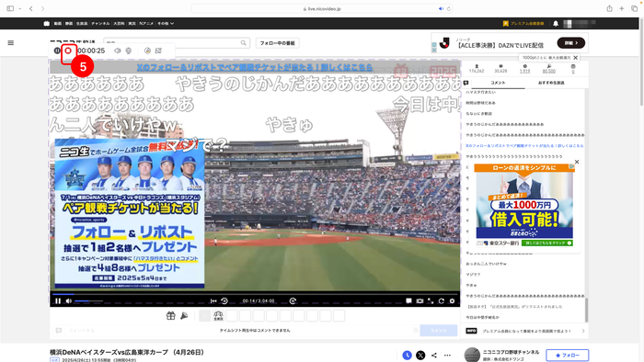This screenshot has height=362, width=644.
Task: Click the フォロー中の番組 button
Action: [x=277, y=43]
